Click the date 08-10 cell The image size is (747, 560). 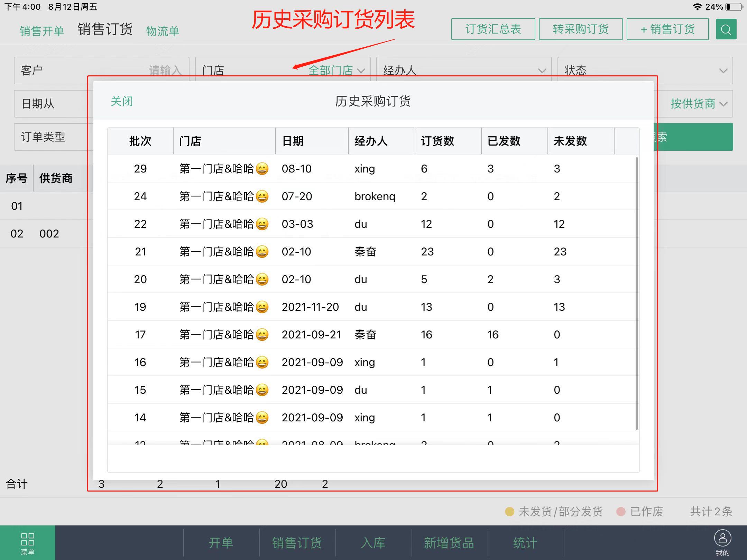point(297,169)
